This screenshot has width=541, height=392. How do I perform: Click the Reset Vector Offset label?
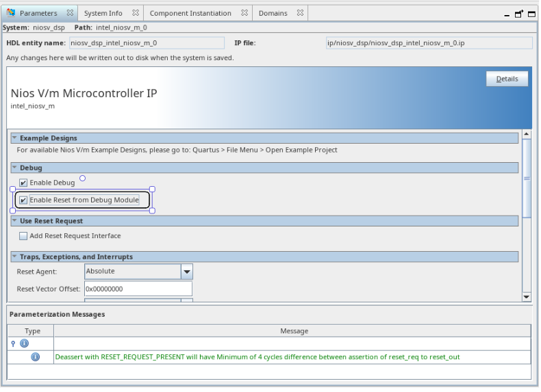pos(49,289)
